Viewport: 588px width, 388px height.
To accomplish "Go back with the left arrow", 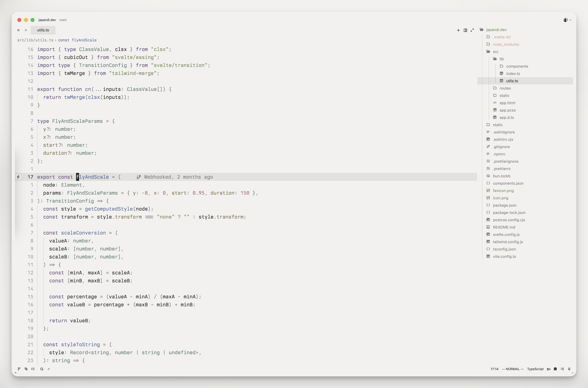I will pos(19,30).
